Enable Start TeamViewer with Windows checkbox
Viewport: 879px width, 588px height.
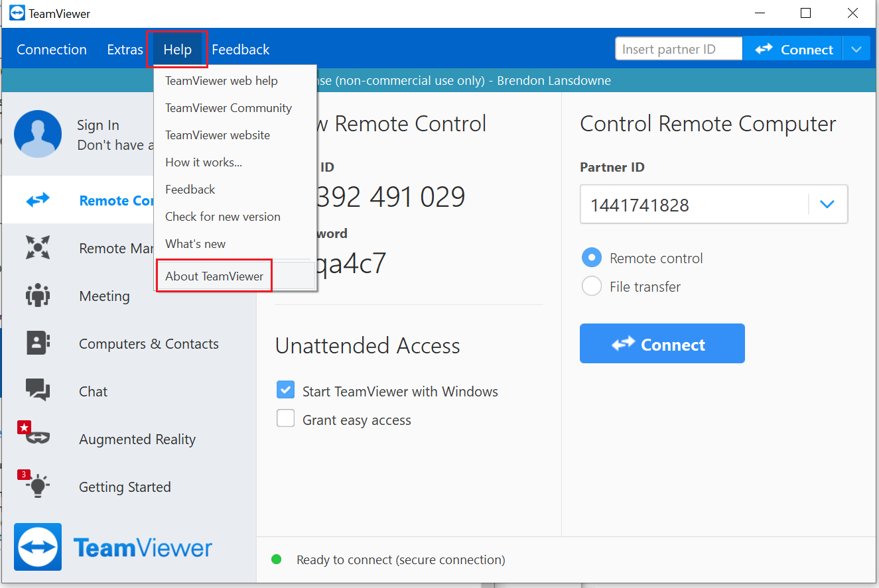click(285, 390)
